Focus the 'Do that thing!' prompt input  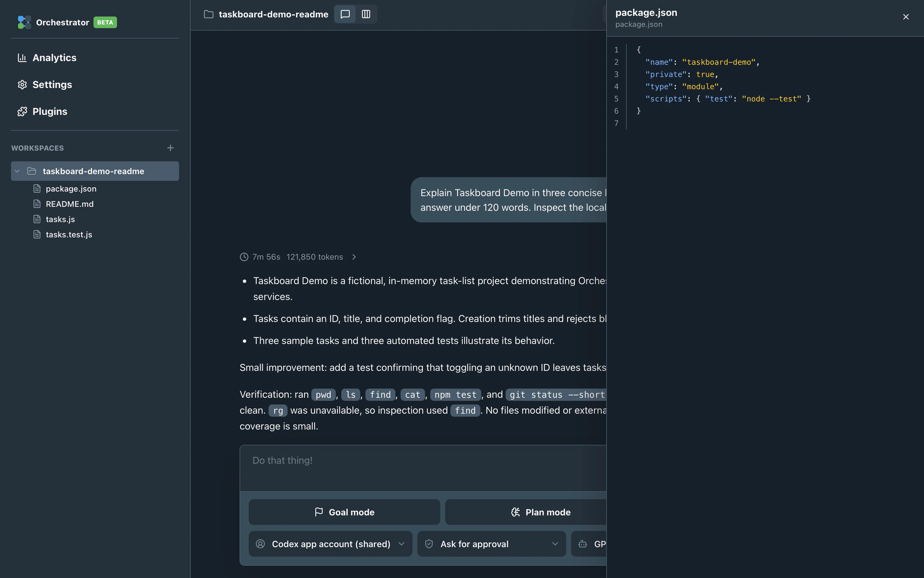[423, 468]
